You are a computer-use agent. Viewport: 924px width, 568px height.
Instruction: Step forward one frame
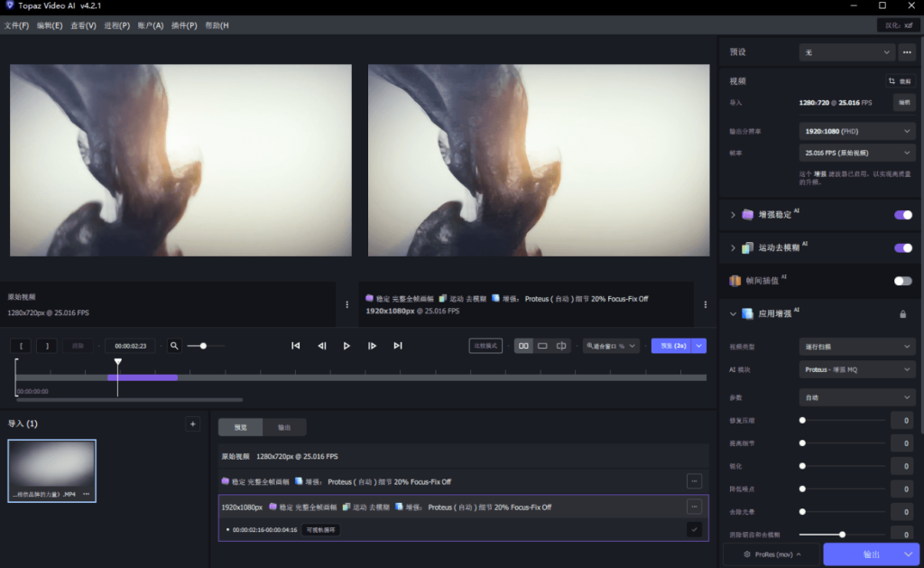pyautogui.click(x=372, y=346)
